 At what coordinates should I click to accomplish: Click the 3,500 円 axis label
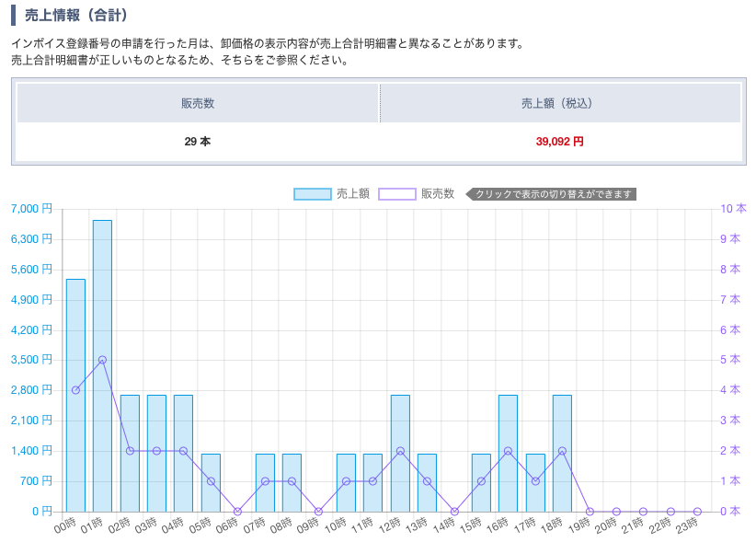(31, 360)
